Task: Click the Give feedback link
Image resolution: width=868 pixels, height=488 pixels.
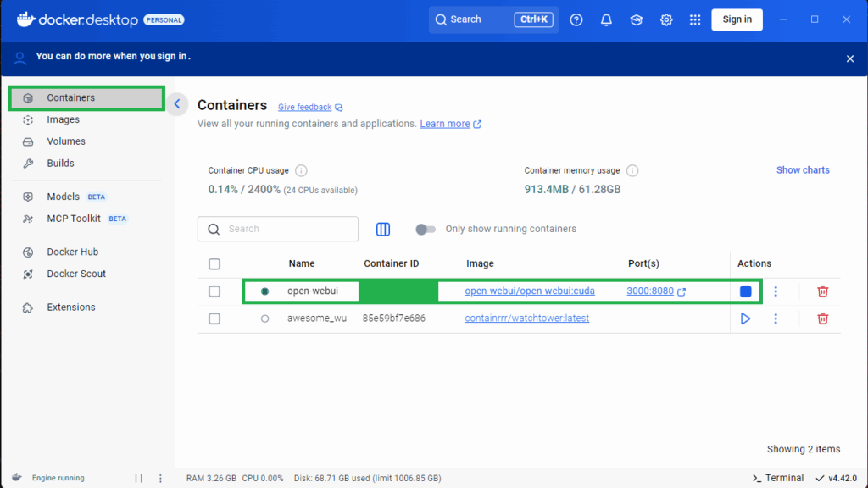Action: click(304, 108)
